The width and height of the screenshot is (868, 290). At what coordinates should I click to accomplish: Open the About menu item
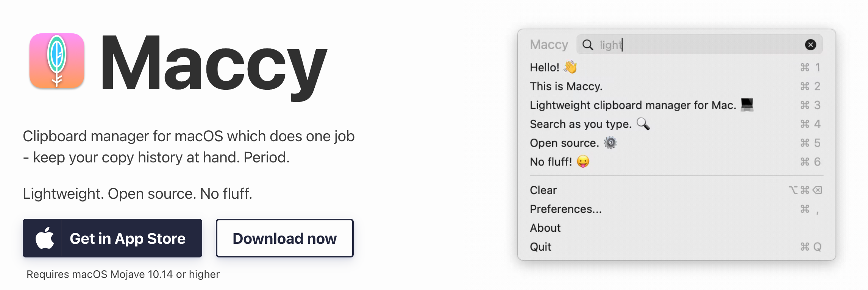tap(545, 228)
